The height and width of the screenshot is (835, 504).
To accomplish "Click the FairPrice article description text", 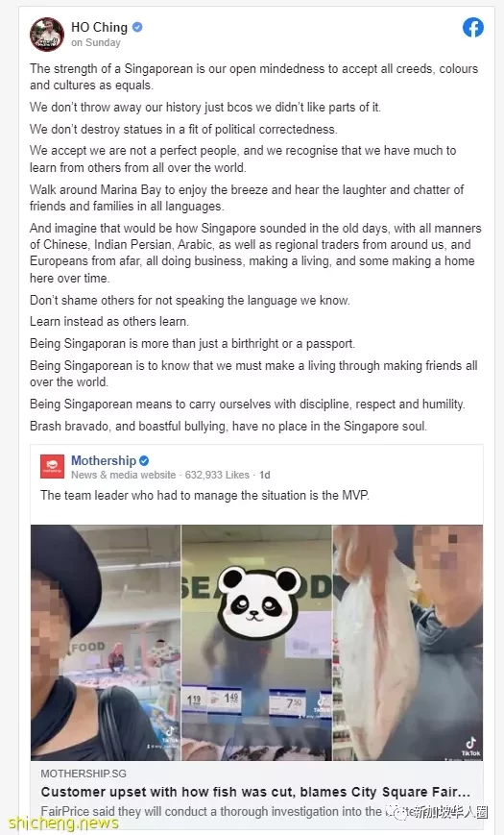I will click(x=211, y=812).
